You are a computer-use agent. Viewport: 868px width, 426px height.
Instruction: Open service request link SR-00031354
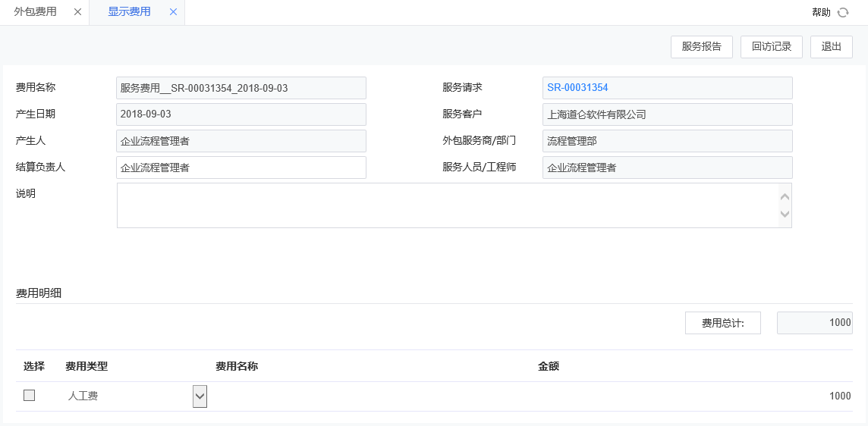[x=577, y=88]
